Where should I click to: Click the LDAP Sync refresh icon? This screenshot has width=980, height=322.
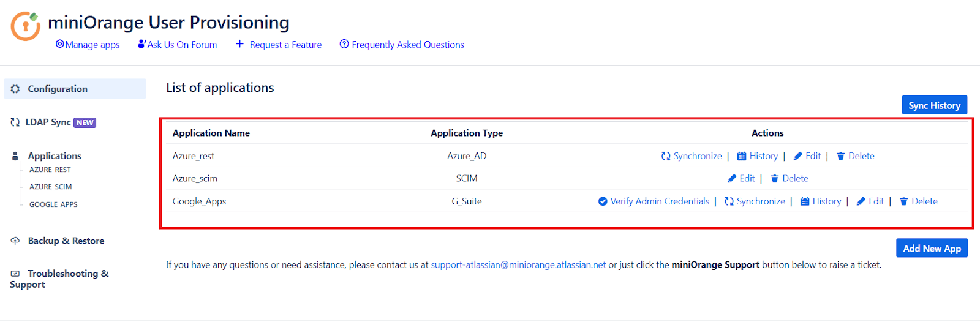point(15,122)
